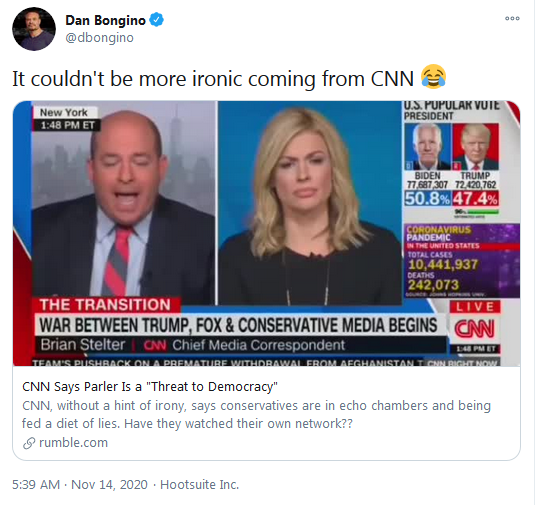Image resolution: width=537 pixels, height=505 pixels.
Task: Click the Trump portrait in vote graphic
Action: point(475,147)
